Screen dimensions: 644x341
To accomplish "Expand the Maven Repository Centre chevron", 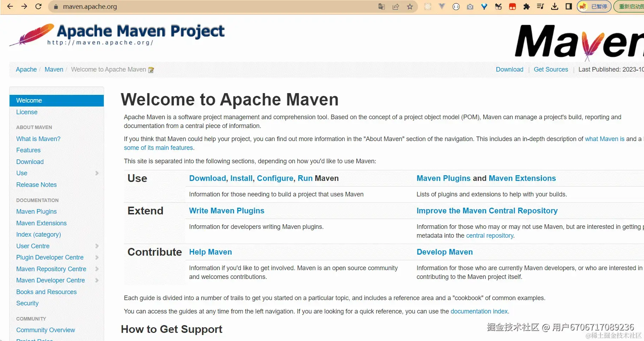I will coord(97,269).
